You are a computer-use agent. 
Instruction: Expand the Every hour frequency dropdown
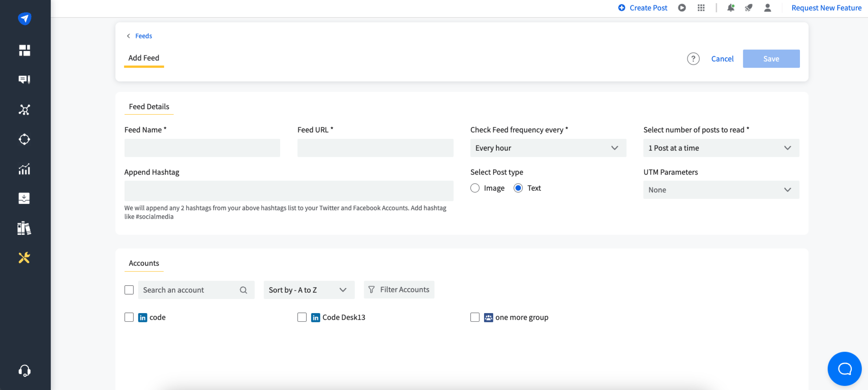tap(548, 148)
